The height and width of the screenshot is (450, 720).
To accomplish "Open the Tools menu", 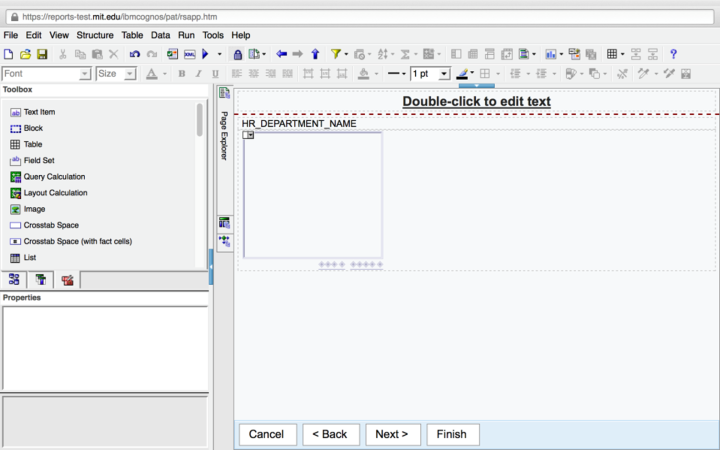I will point(213,35).
